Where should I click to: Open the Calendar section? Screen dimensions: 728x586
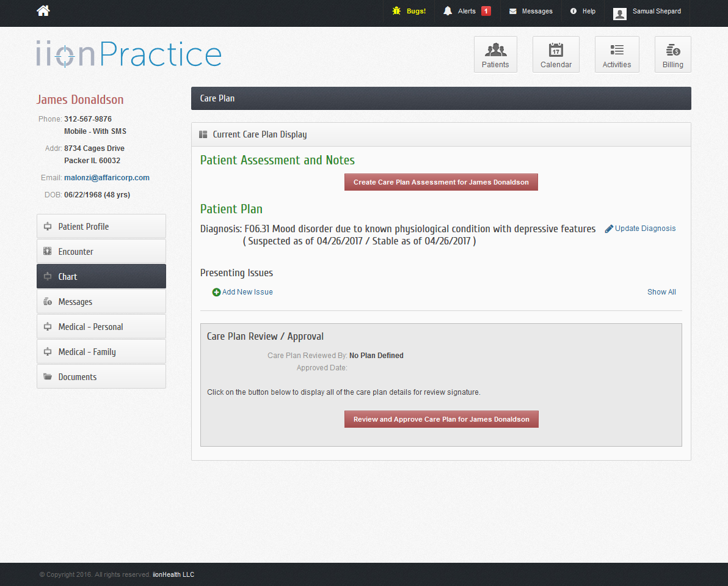click(556, 54)
